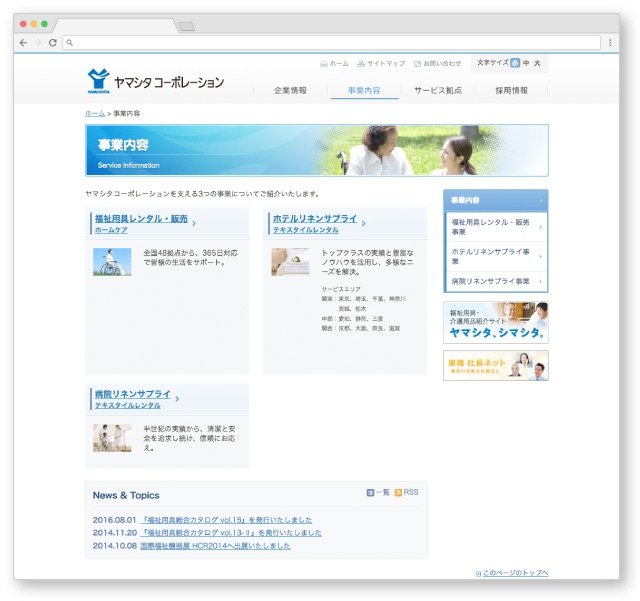
Task: Open news link 福祉用具総合カタログ vol.13-II
Action: coord(231,533)
